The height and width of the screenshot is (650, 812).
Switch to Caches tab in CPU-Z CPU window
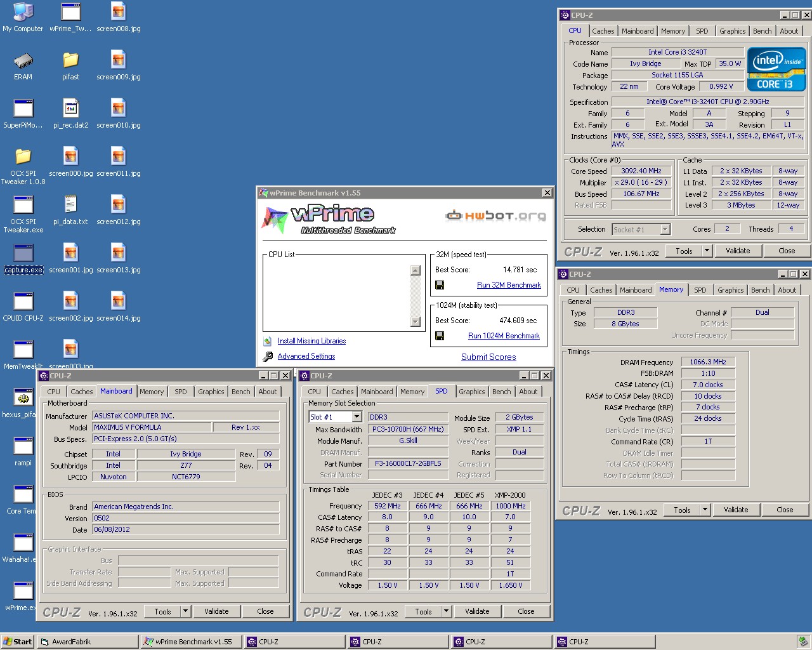point(603,31)
